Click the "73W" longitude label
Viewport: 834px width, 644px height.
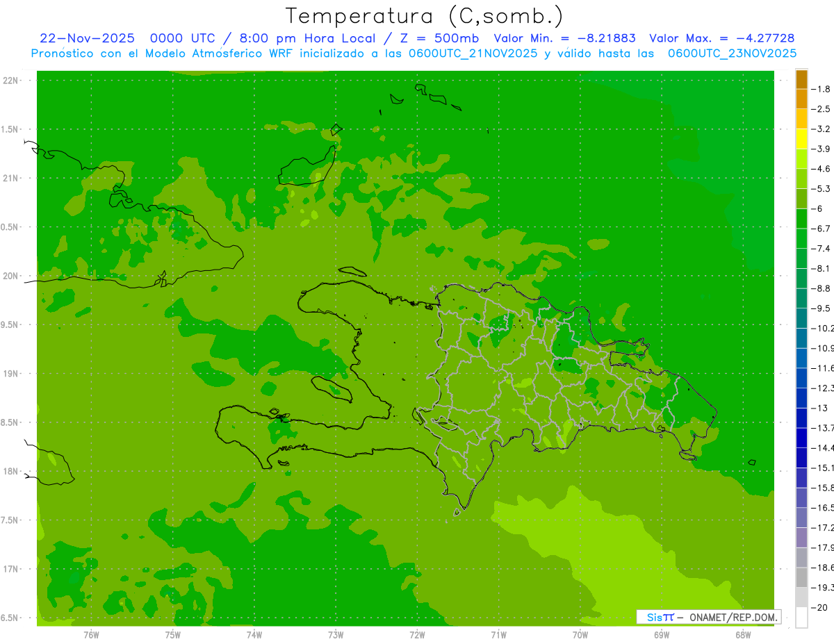point(336,635)
